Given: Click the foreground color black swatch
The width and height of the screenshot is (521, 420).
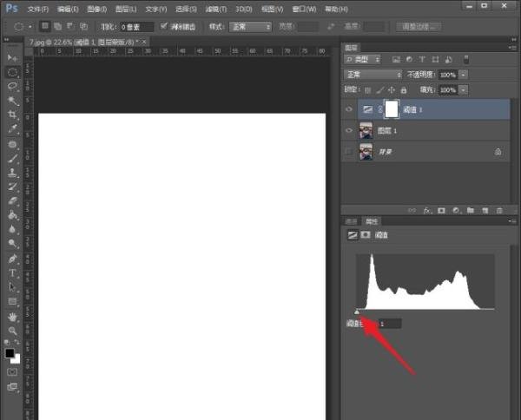Looking at the screenshot, I should pyautogui.click(x=10, y=353).
